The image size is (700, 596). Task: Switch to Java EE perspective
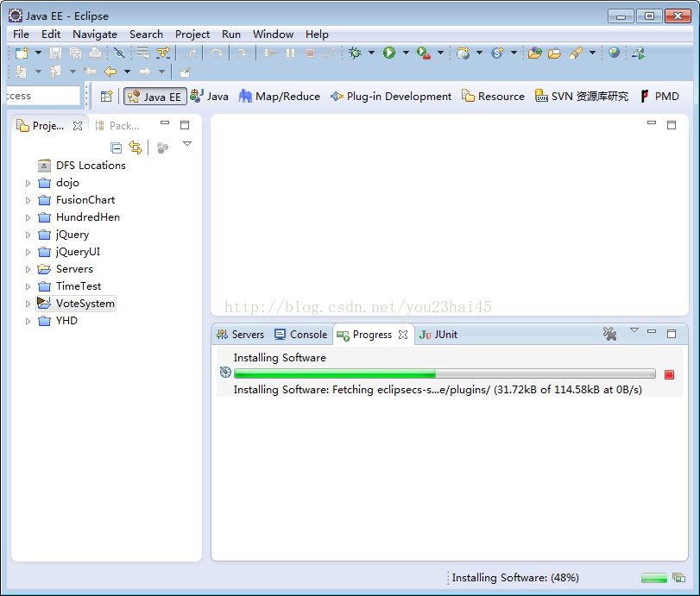pos(155,97)
